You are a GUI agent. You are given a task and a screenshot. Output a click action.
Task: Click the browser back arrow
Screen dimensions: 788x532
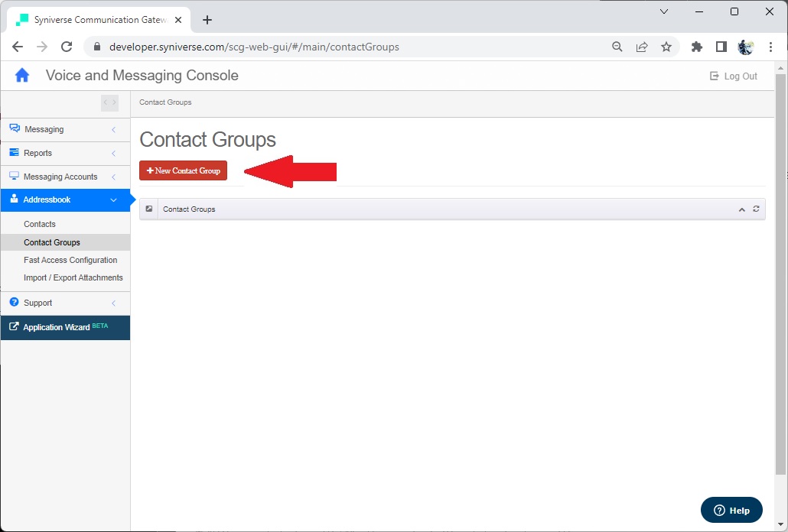tap(18, 47)
